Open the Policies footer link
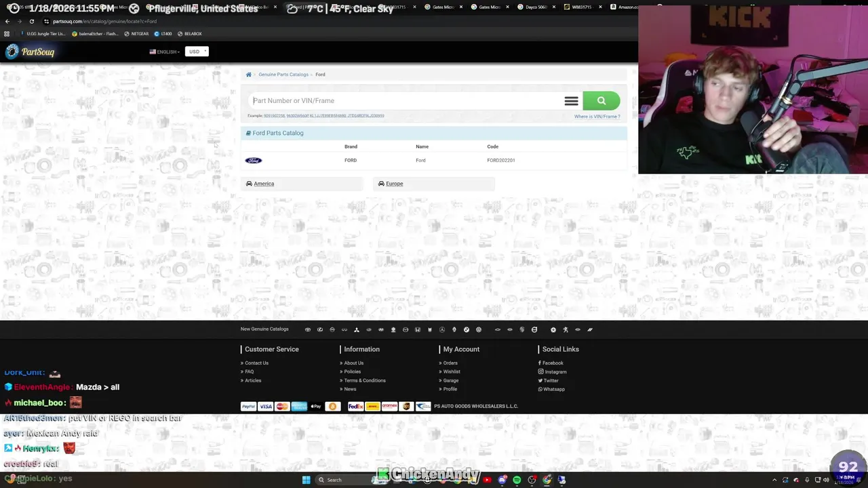Screen dimensions: 868x488 352,372
